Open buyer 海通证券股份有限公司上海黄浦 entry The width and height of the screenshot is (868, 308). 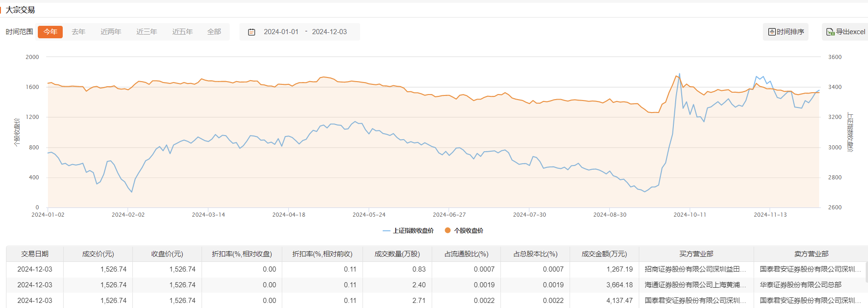(695, 285)
